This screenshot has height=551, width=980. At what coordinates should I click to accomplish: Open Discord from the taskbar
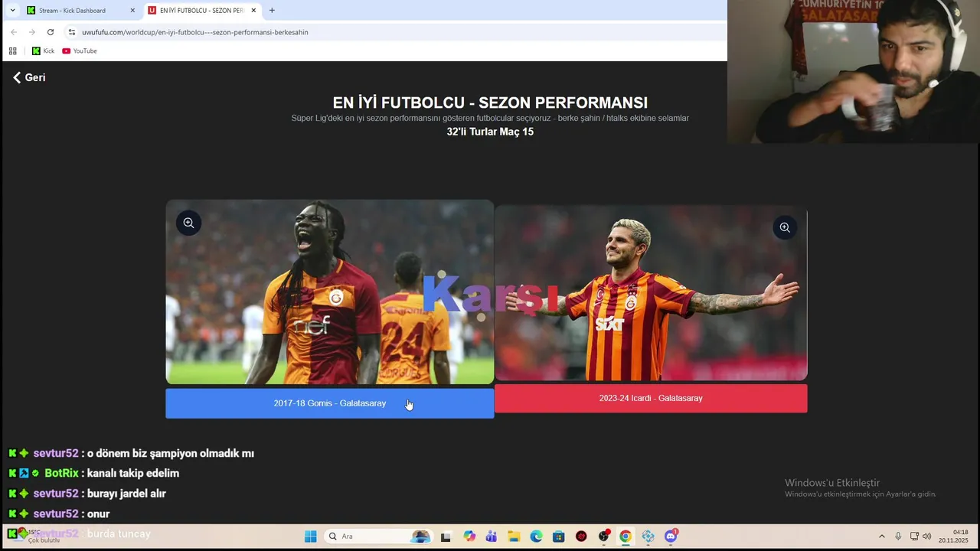[x=671, y=536]
